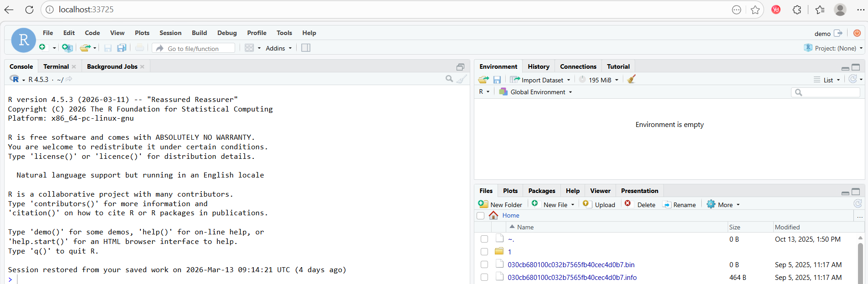Click the Home house icon in Files path
868x284 pixels.
[493, 215]
